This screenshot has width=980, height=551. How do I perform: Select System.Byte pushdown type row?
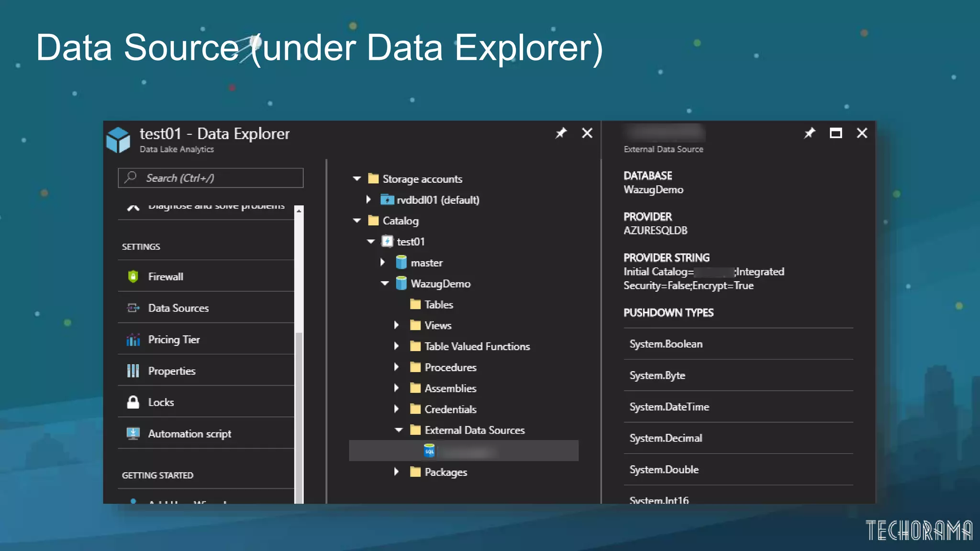(x=738, y=375)
